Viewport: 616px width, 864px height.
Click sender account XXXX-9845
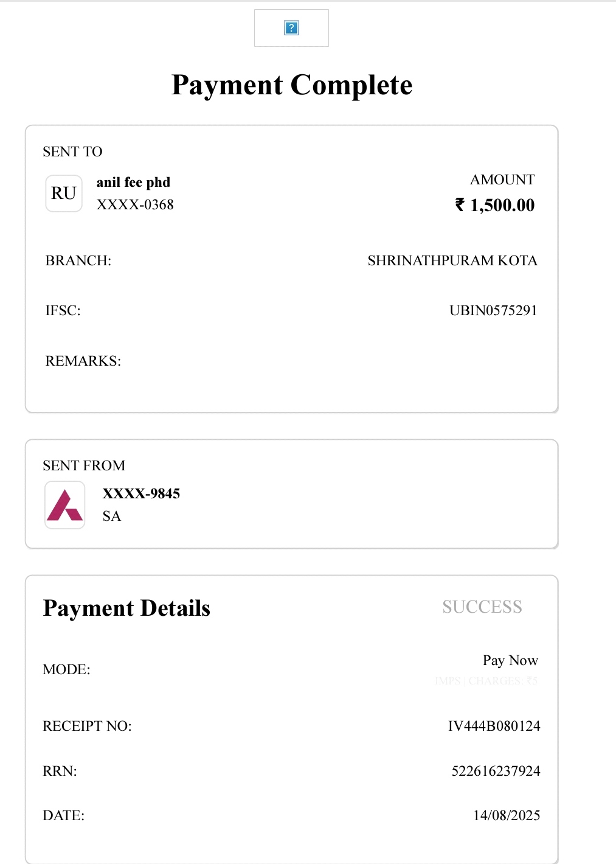pos(141,493)
